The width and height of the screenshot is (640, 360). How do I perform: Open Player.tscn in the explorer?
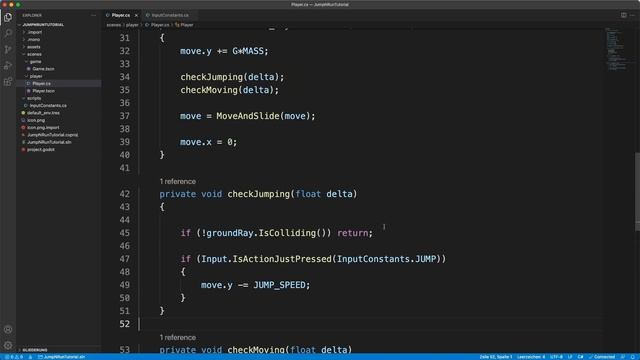pos(43,91)
